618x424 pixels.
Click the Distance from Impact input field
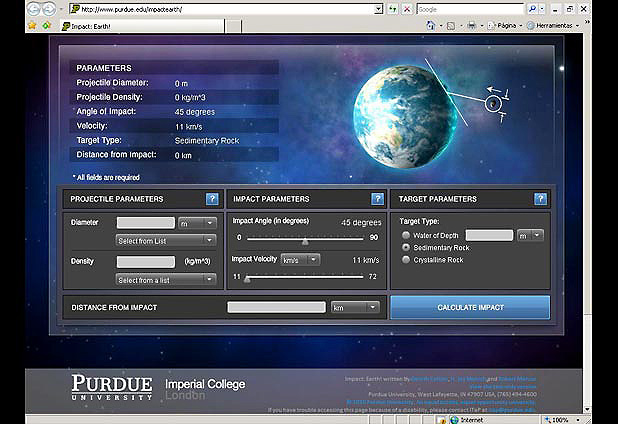coord(276,307)
